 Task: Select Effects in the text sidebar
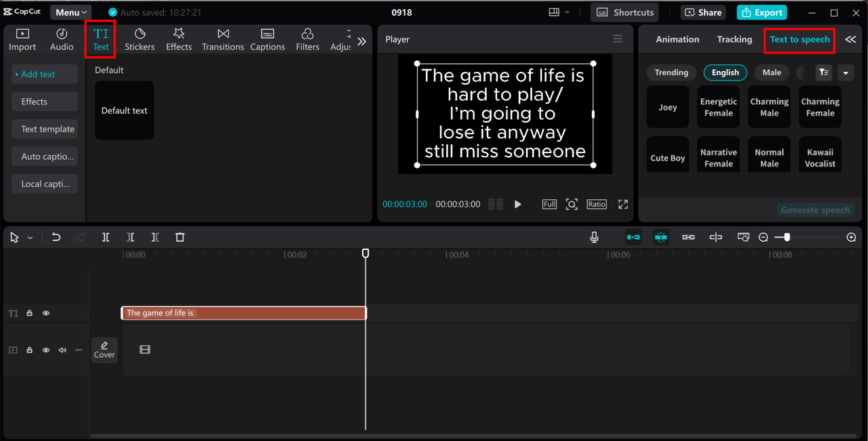tap(45, 102)
